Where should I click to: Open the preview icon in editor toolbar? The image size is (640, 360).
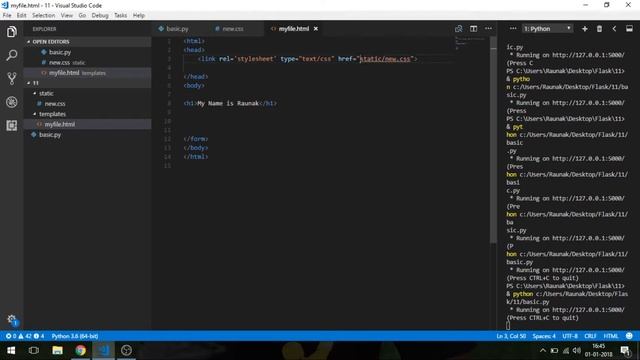tap(459, 29)
